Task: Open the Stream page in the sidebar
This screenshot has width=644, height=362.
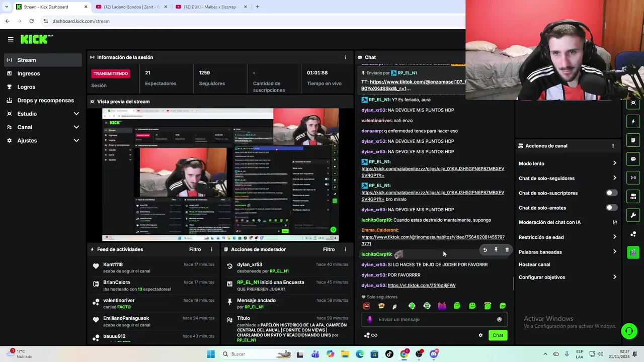Action: [42, 60]
